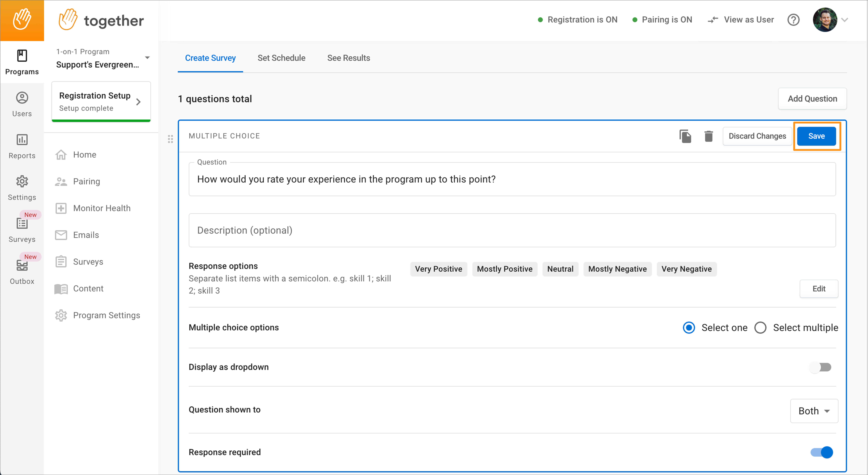Viewport: 868px width, 475px height.
Task: Switch to the Set Schedule tab
Action: tap(281, 58)
